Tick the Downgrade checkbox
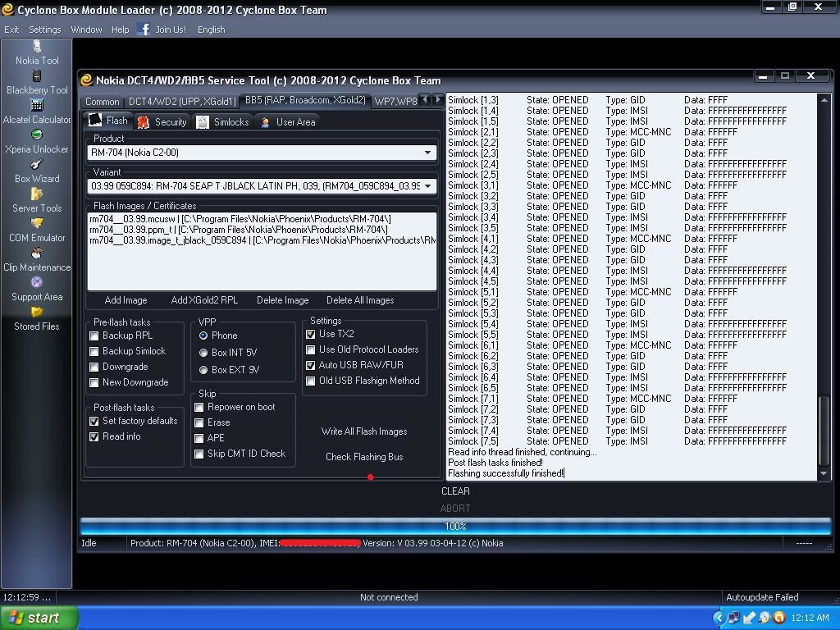Screen dimensions: 840x630 94,367
